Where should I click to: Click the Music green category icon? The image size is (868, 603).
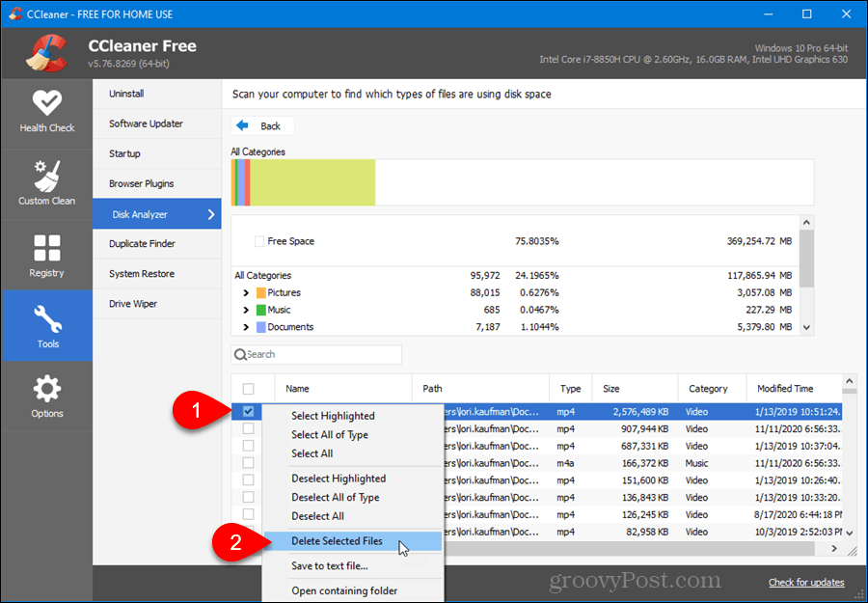(x=261, y=310)
